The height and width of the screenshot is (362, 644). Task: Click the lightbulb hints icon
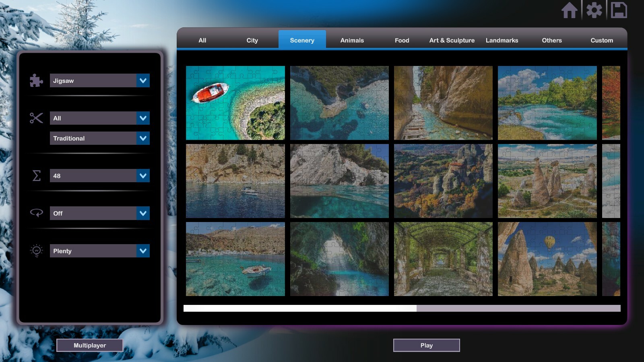click(x=36, y=251)
